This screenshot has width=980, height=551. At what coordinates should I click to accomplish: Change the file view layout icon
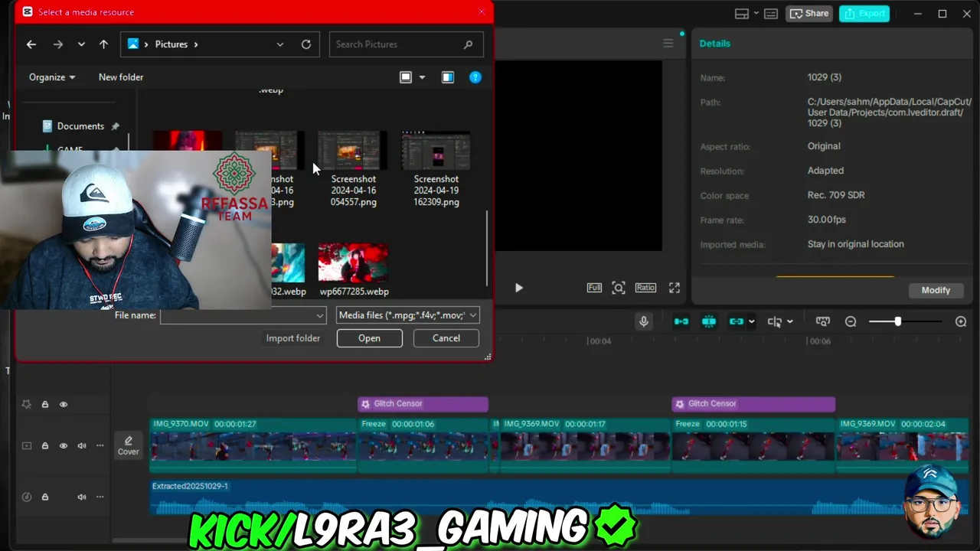(406, 77)
